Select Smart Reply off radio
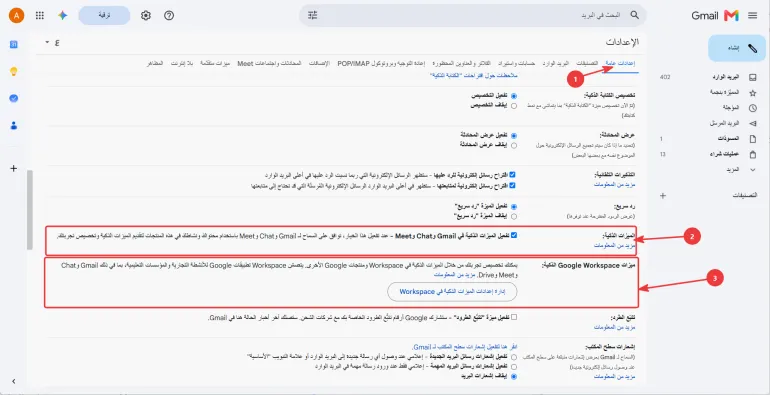 pos(514,216)
